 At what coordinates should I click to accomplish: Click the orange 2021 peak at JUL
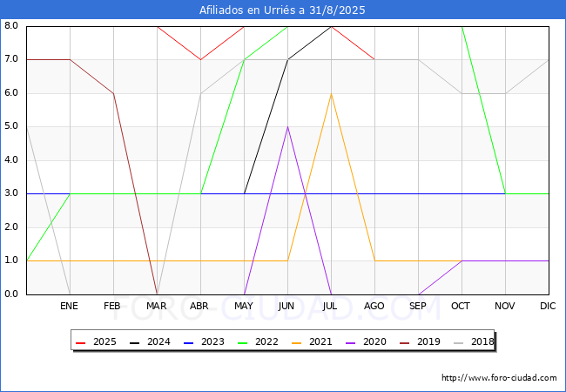(331, 93)
